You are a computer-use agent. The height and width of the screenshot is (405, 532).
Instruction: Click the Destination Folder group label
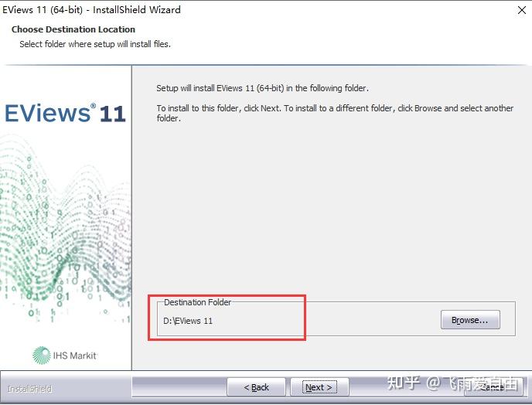(x=197, y=302)
